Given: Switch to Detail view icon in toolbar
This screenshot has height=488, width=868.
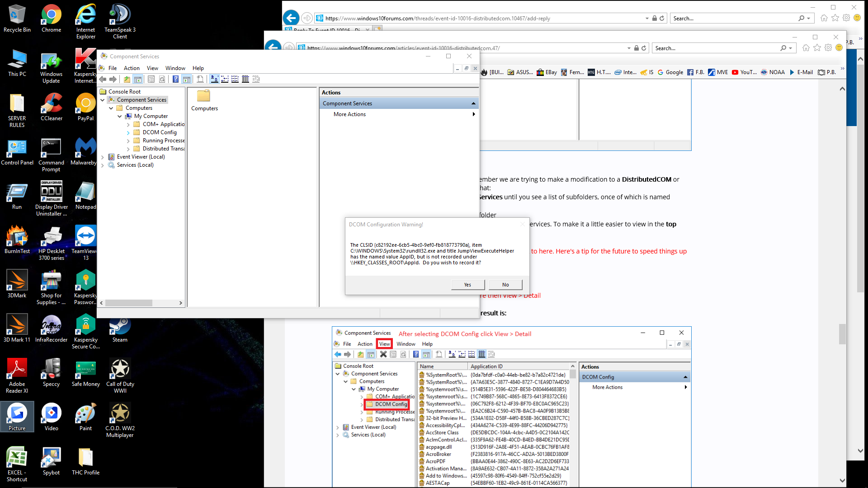Looking at the screenshot, I should pyautogui.click(x=245, y=80).
